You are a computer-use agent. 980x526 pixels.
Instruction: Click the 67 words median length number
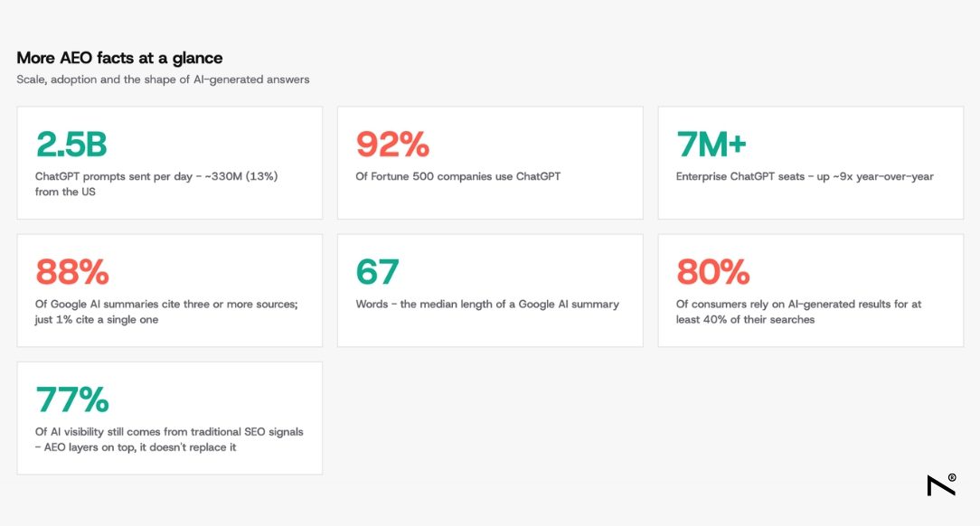(378, 272)
